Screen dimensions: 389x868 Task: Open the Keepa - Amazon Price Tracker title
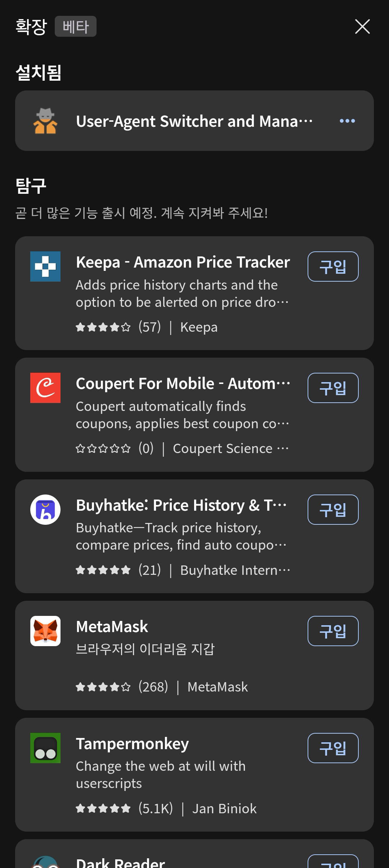coord(183,262)
